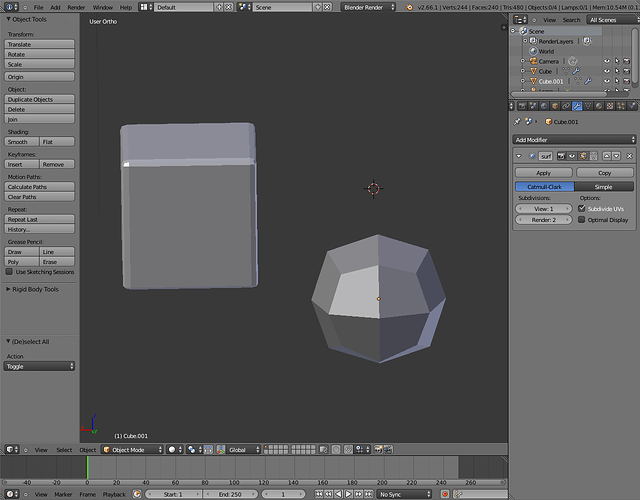Click the Camera data icon in outliner
This screenshot has width=640, height=500.
(x=573, y=61)
